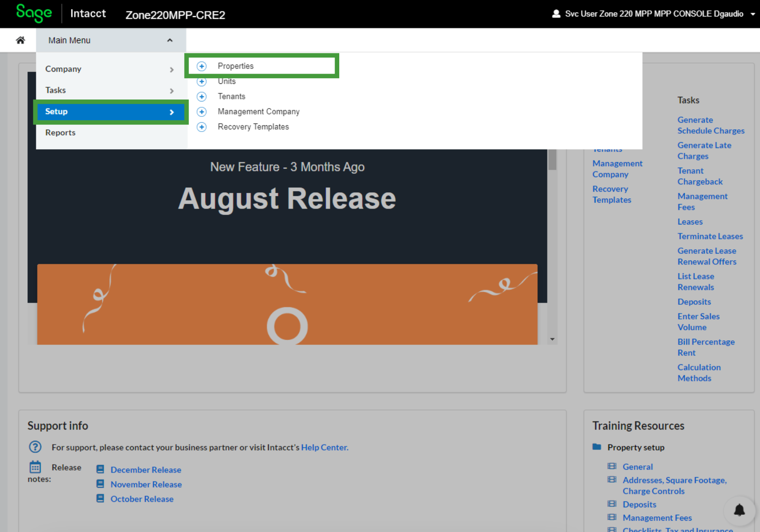Click the plus icon beside Recovery Templates
This screenshot has width=760, height=532.
202,127
